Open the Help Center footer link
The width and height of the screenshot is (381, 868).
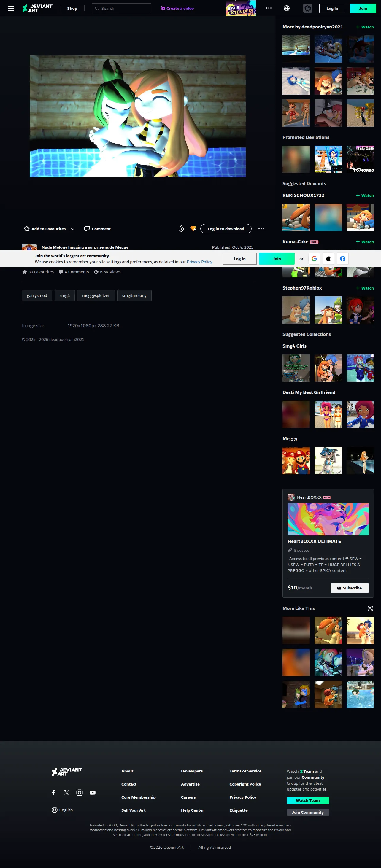point(193,810)
